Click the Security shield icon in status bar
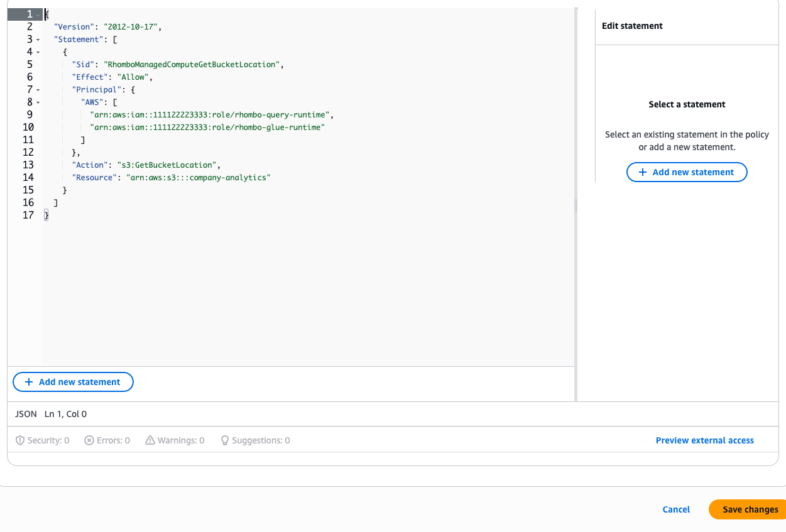Image resolution: width=786 pixels, height=532 pixels. tap(20, 440)
